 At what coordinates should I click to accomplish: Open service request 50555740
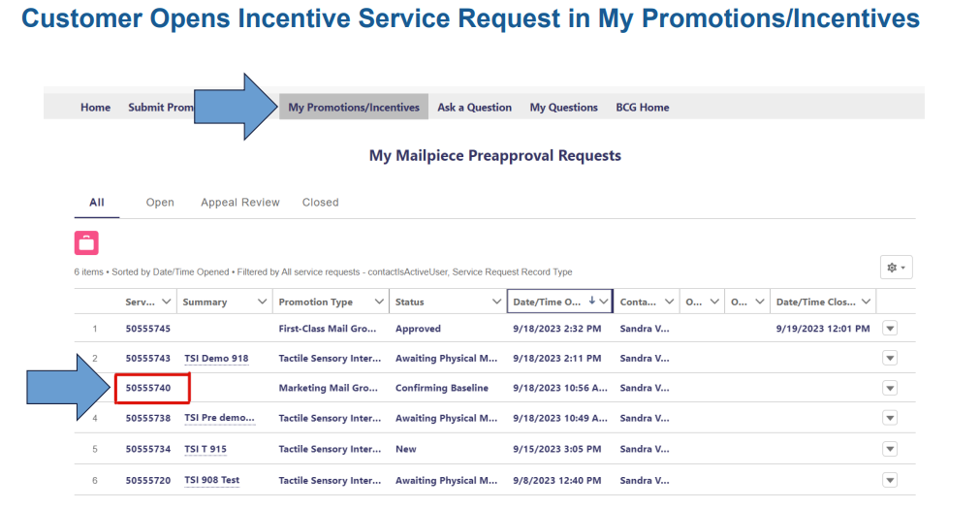[148, 388]
